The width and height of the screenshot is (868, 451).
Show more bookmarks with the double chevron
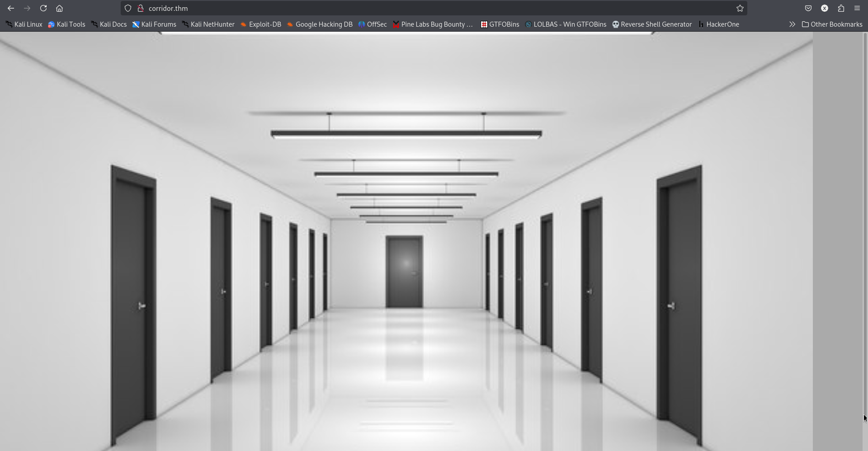pos(792,24)
